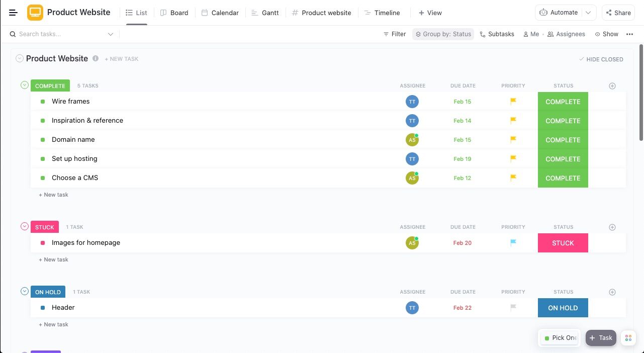The image size is (644, 353).
Task: Click + New task under On Hold group
Action: click(x=53, y=324)
